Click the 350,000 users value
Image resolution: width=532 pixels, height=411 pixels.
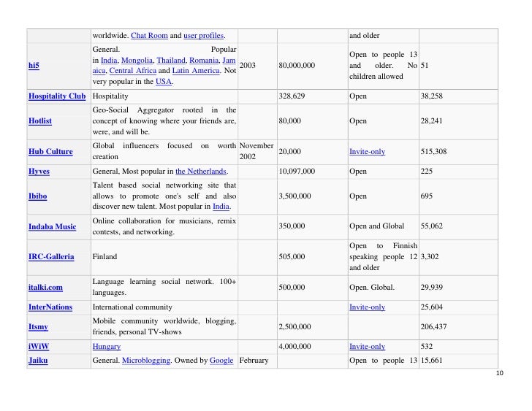click(x=292, y=226)
